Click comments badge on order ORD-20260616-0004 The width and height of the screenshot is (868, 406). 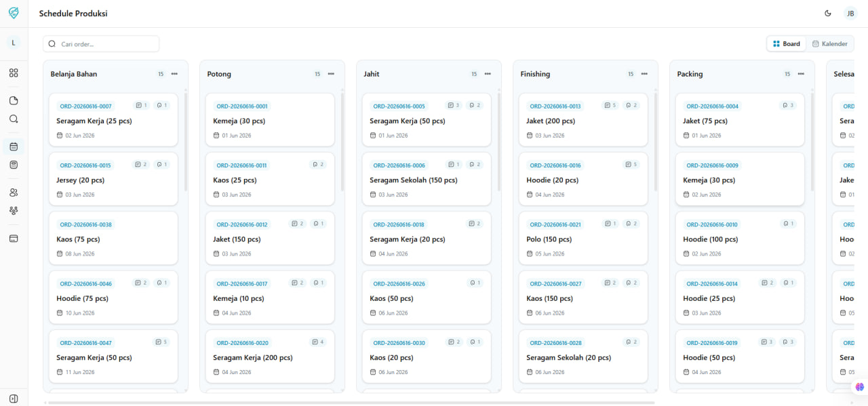788,106
